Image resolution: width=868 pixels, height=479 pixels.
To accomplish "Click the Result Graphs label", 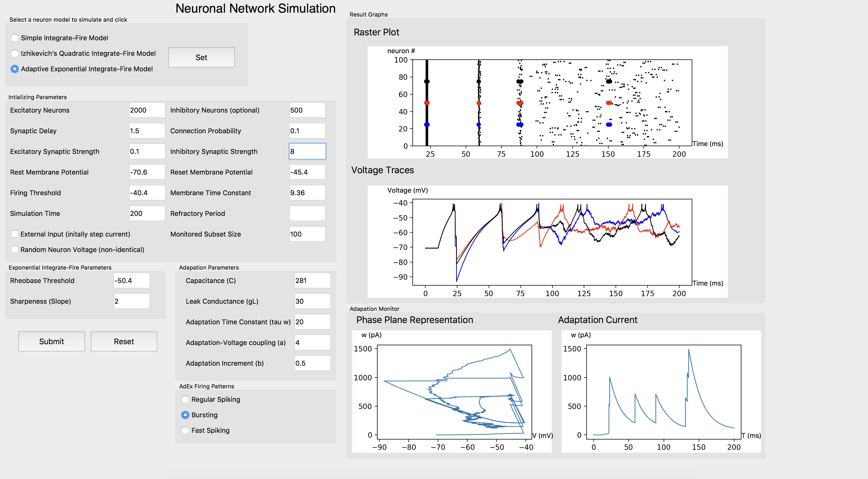I will pos(369,14).
